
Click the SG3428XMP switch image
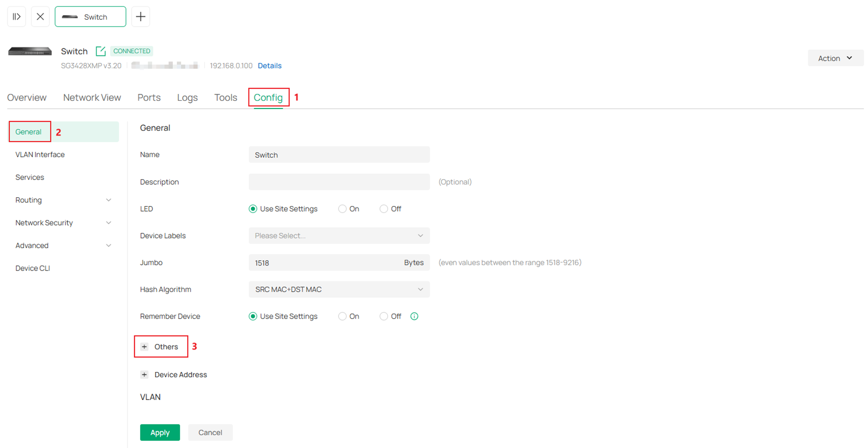pos(29,52)
